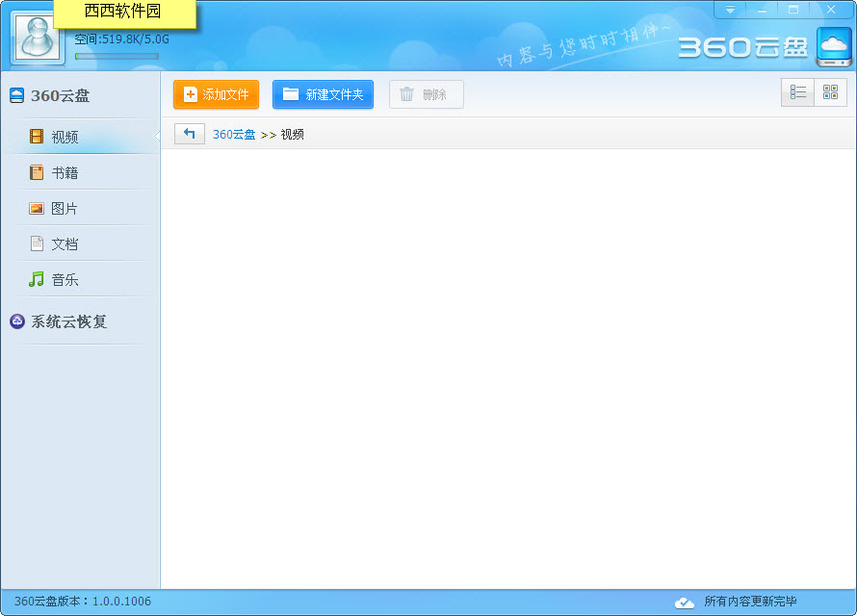857x616 pixels.
Task: Click the 删除 delete button
Action: pyautogui.click(x=426, y=94)
